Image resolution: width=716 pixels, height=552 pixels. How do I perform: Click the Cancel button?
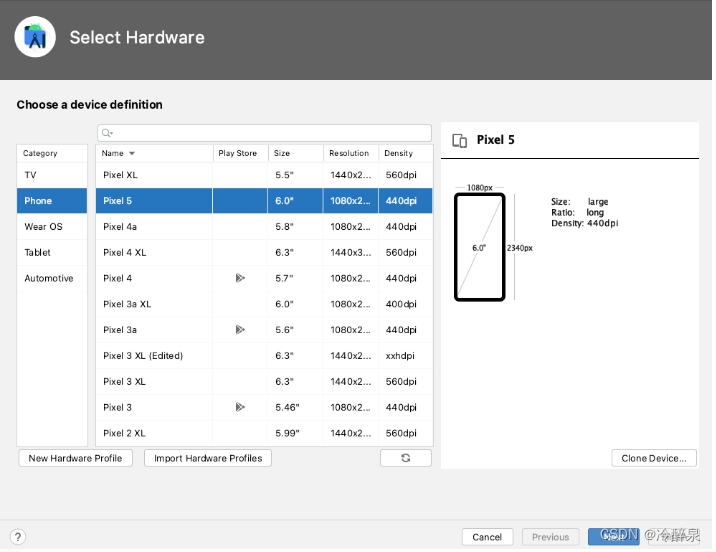[487, 537]
